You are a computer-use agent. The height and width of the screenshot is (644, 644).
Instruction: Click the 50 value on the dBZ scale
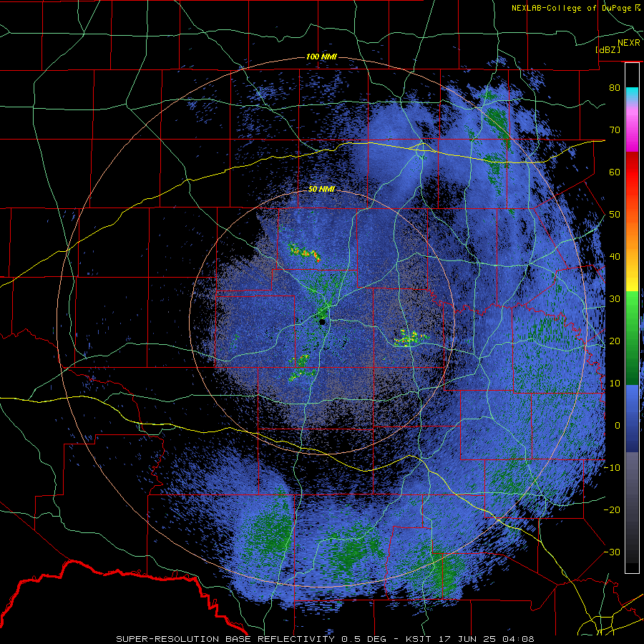coord(615,215)
